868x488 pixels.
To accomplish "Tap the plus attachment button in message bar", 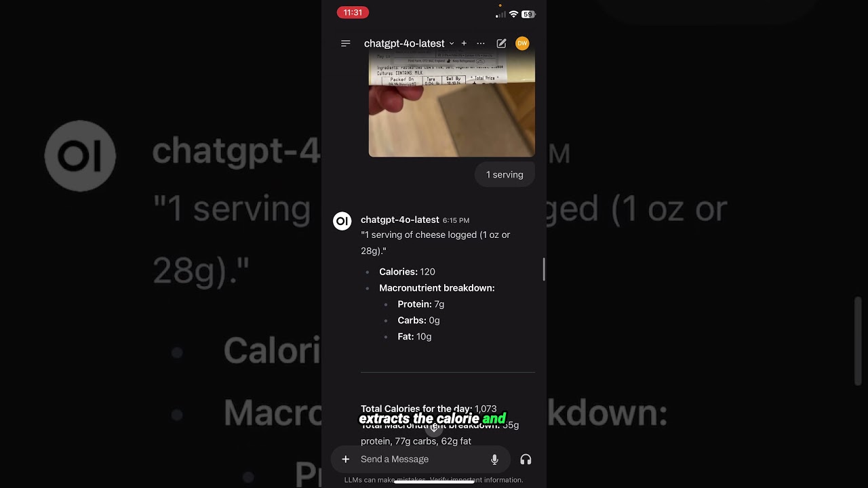I will [345, 459].
